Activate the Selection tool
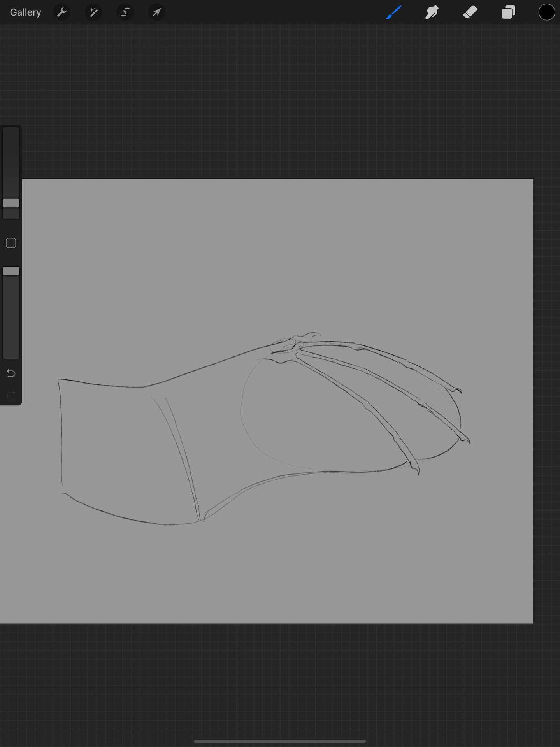 click(125, 12)
